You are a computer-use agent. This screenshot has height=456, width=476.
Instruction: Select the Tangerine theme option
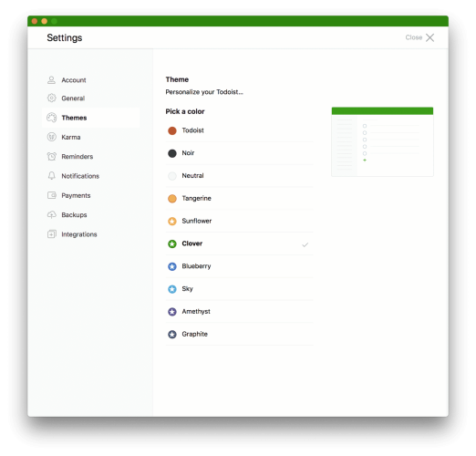point(240,198)
